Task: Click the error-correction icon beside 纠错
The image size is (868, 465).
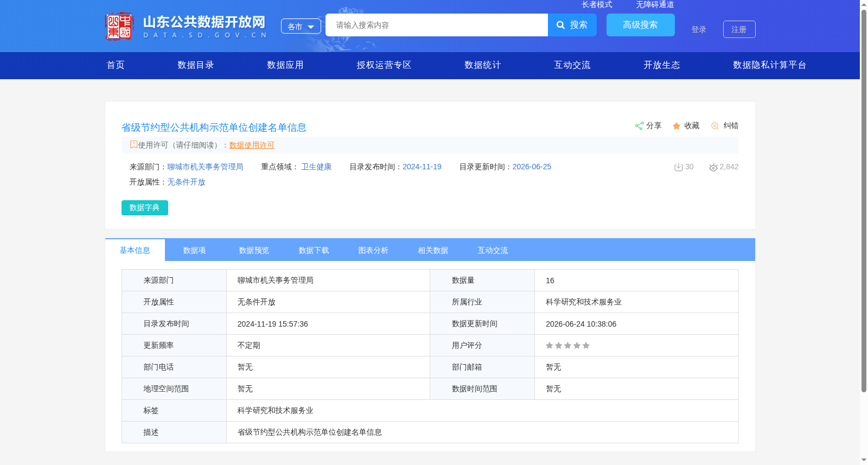Action: (x=715, y=126)
